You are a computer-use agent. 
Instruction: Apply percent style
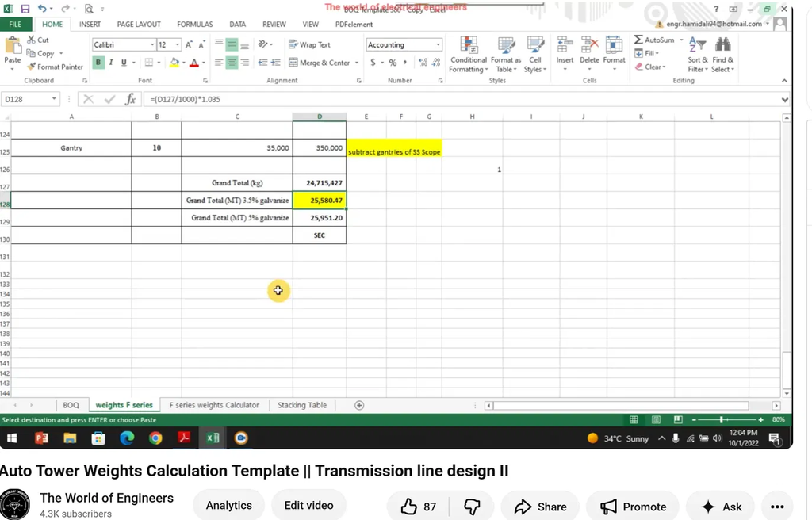[x=393, y=63]
